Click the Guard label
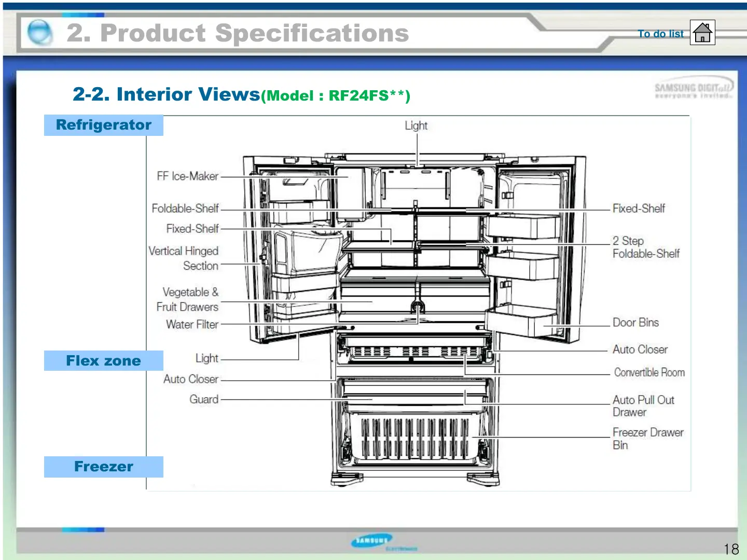 (204, 399)
